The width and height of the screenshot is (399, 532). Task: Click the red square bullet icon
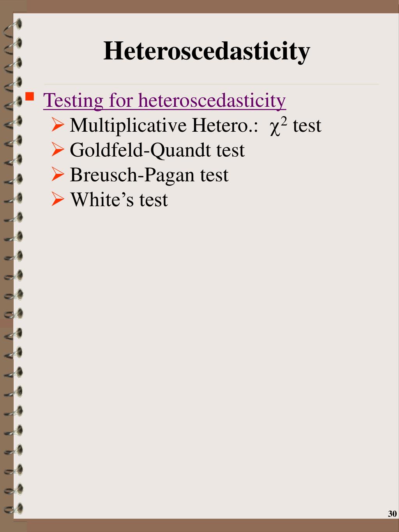29,96
